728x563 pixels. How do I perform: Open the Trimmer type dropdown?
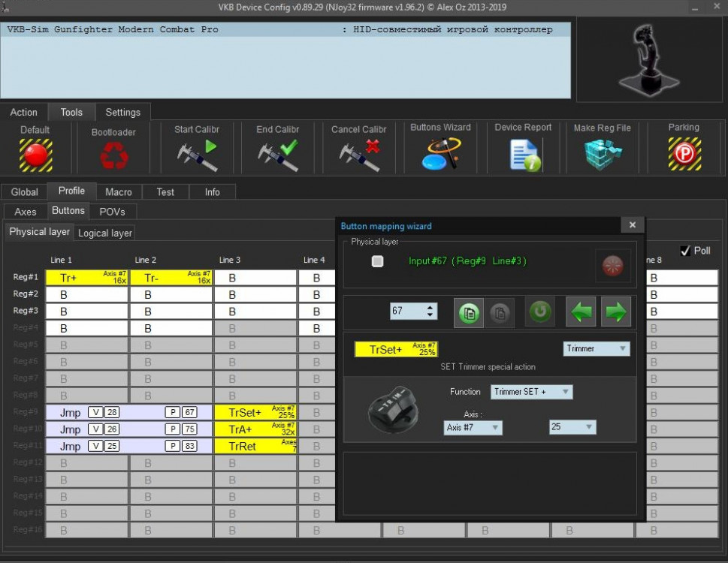[597, 349]
